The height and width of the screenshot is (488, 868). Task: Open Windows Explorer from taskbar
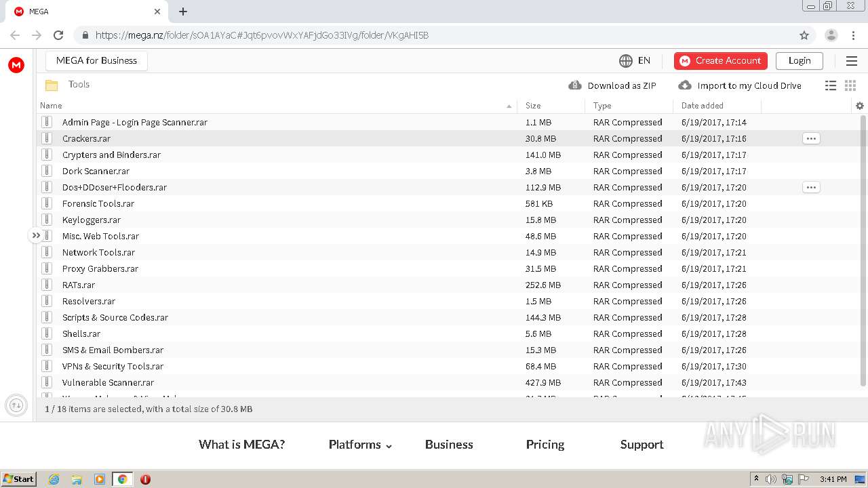point(77,479)
